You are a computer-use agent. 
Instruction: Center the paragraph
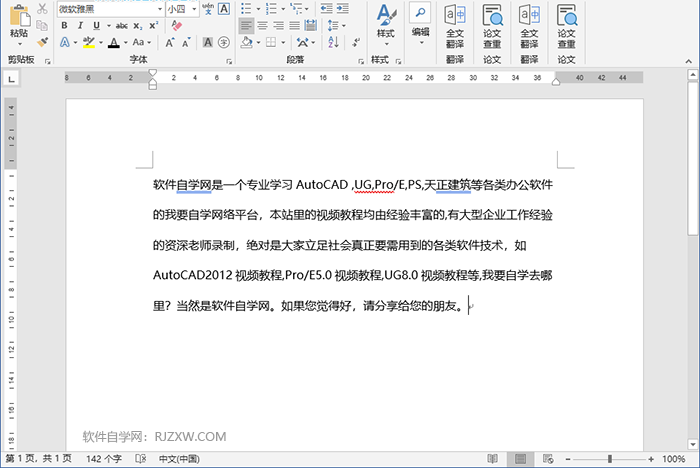coord(262,25)
